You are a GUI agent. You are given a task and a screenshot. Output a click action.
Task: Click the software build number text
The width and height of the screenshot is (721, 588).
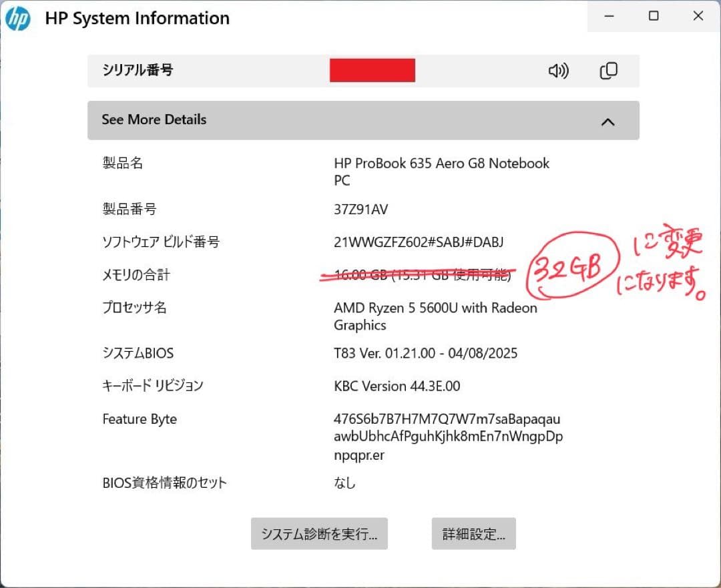pos(419,242)
